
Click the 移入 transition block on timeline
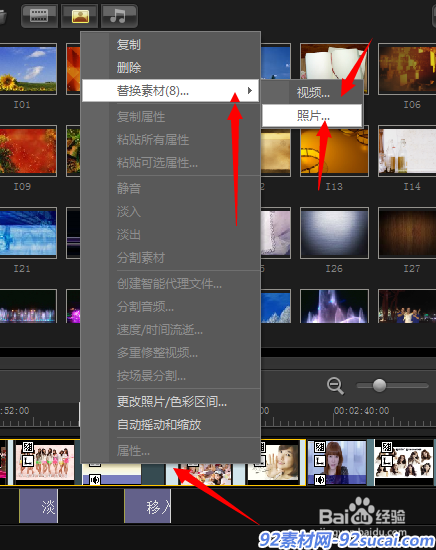pos(148,506)
